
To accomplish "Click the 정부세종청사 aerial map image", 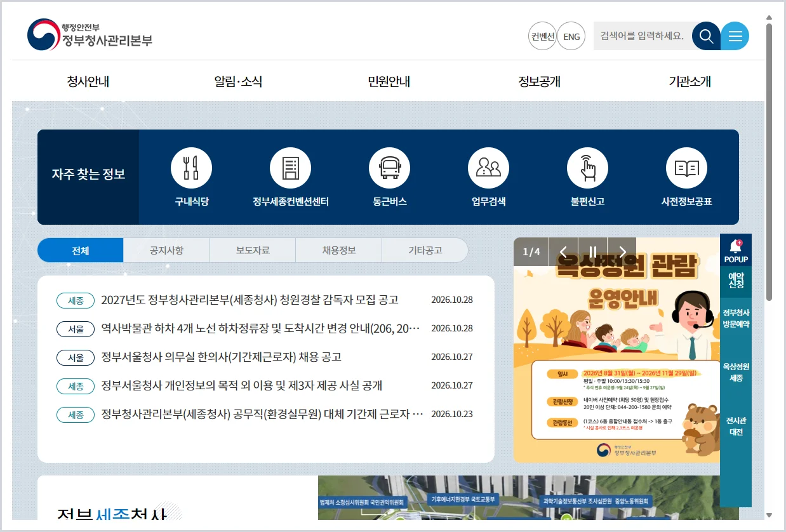I will coord(528,498).
